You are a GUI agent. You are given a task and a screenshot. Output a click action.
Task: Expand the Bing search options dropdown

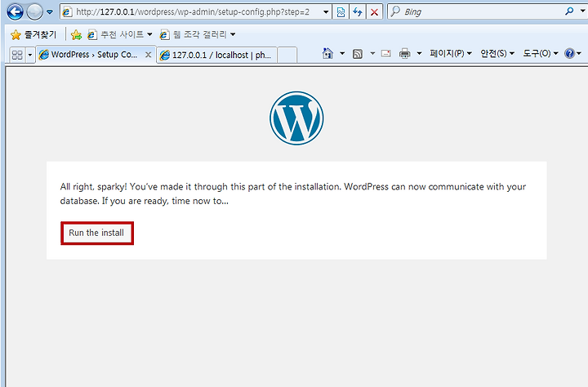583,11
